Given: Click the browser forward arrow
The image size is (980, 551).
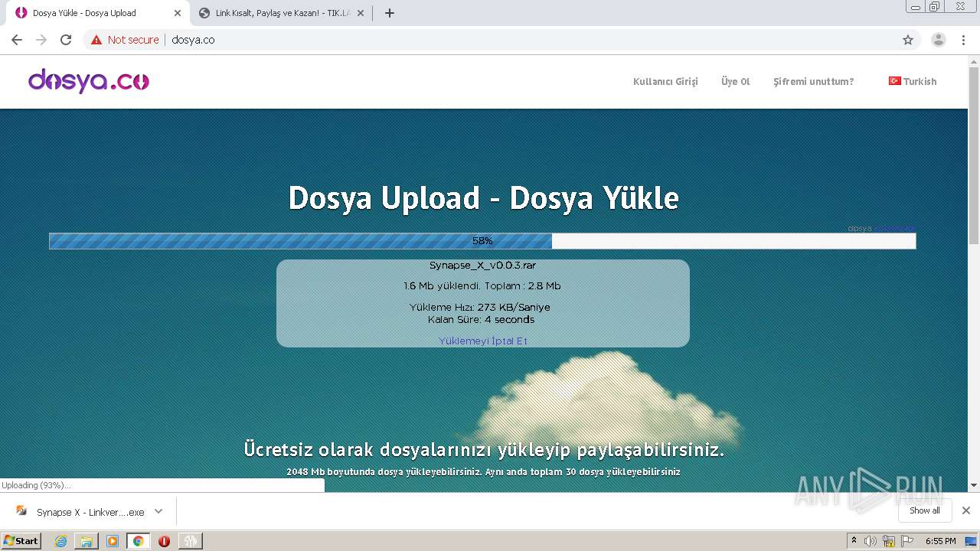Looking at the screenshot, I should click(41, 40).
